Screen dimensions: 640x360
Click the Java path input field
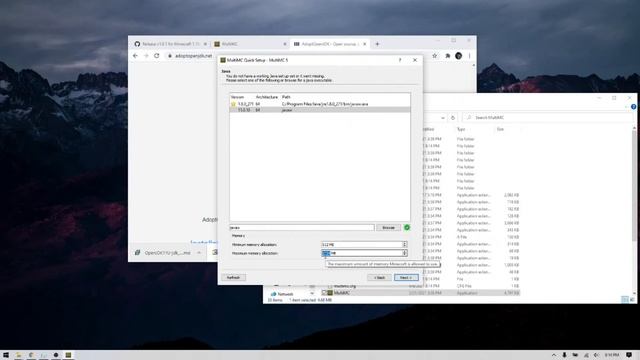pos(302,227)
